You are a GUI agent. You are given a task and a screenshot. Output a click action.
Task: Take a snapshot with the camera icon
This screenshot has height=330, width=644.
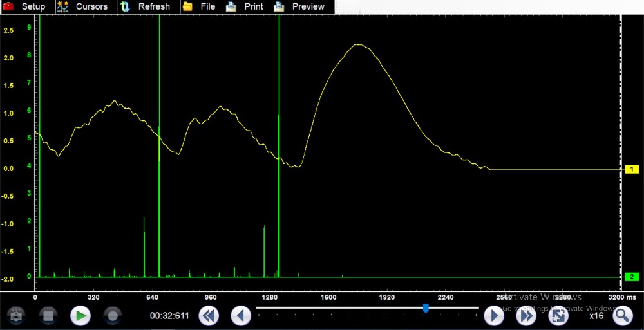(x=15, y=316)
